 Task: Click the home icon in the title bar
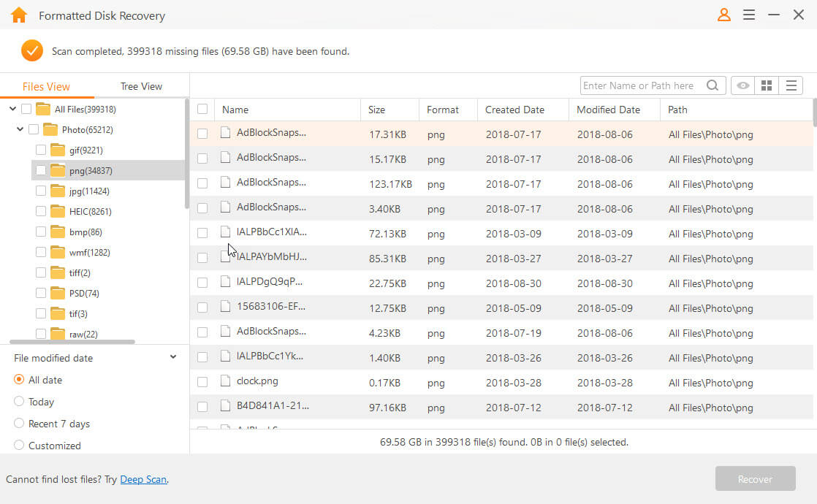[18, 15]
